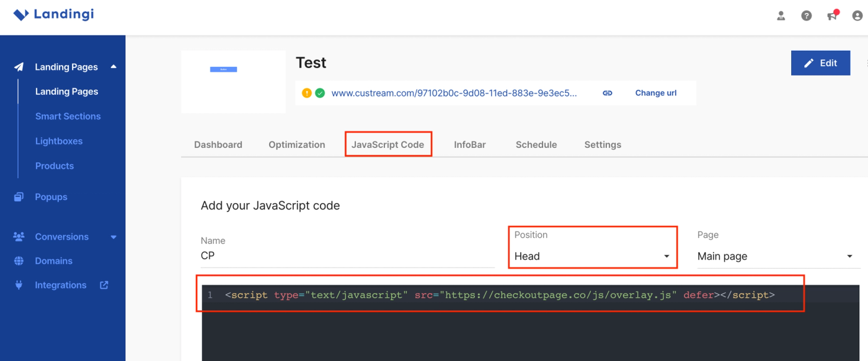This screenshot has height=361, width=868.
Task: Open the user profile icon in header
Action: tap(781, 16)
